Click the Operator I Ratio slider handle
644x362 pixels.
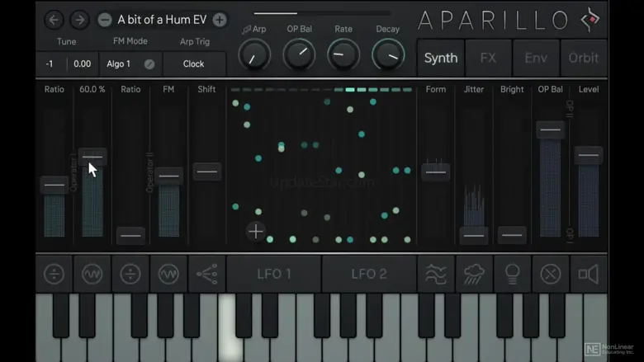54,186
